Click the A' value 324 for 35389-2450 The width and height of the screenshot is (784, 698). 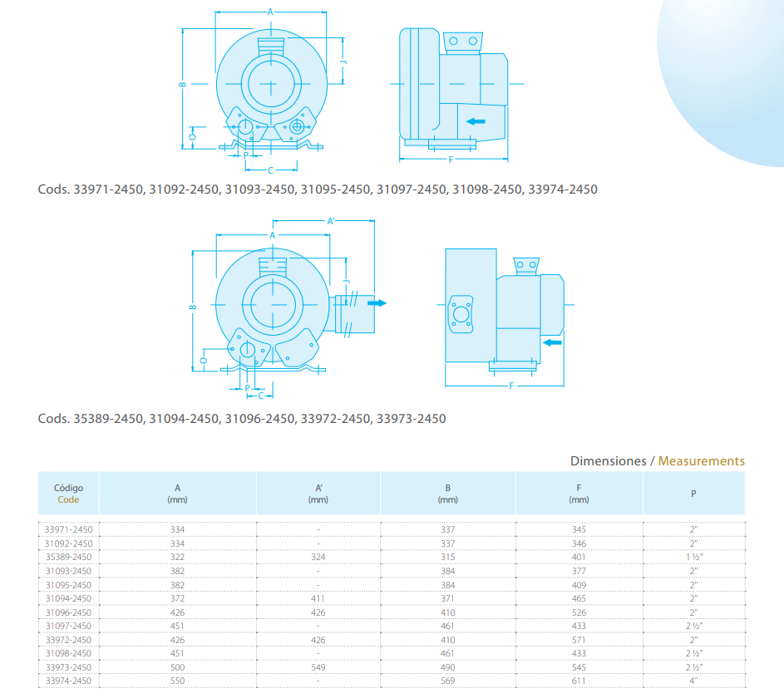click(318, 557)
